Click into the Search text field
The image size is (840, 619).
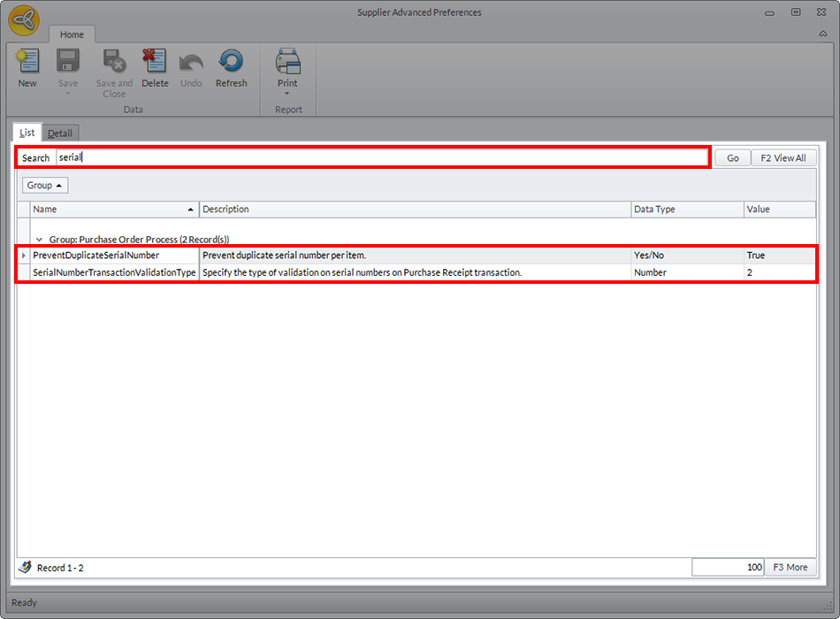tap(380, 158)
